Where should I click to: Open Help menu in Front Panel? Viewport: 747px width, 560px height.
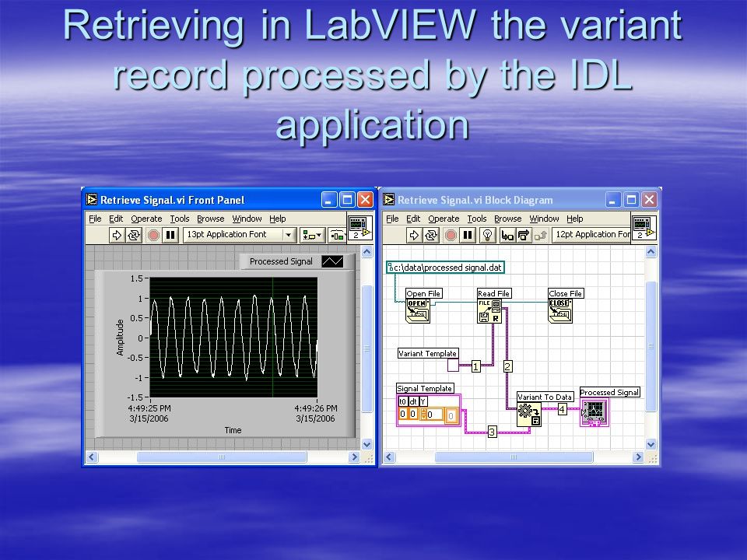coord(277,219)
